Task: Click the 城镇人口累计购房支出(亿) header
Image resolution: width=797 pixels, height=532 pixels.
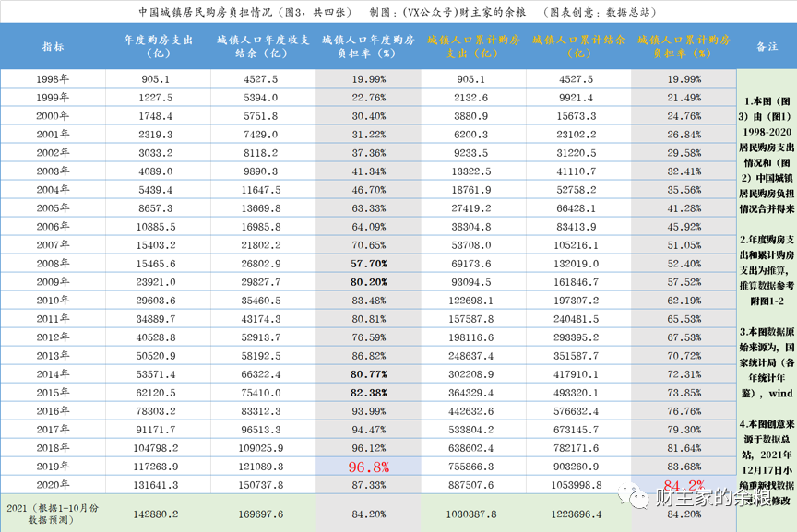Action: 474,46
